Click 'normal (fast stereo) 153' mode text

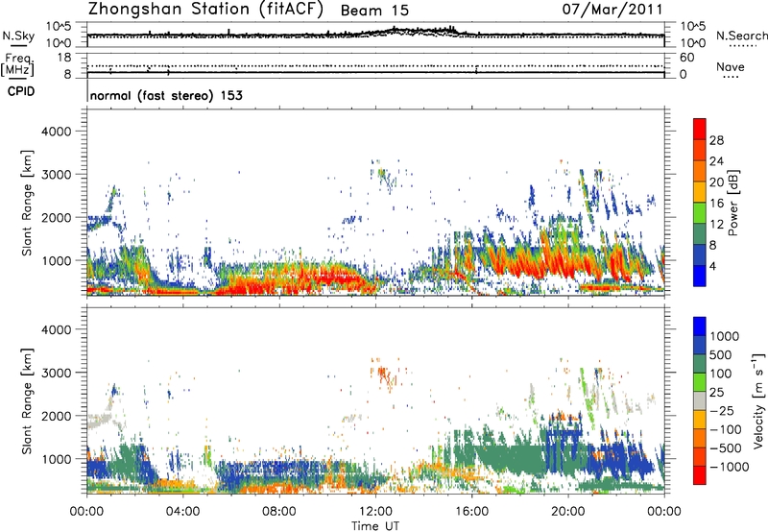pos(166,95)
